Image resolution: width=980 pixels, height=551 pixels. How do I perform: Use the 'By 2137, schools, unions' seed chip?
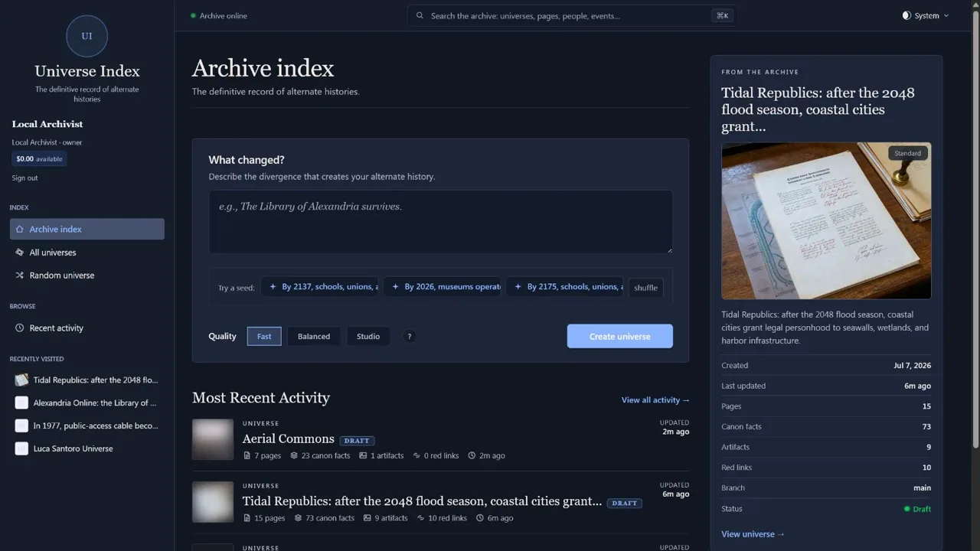[x=320, y=287]
